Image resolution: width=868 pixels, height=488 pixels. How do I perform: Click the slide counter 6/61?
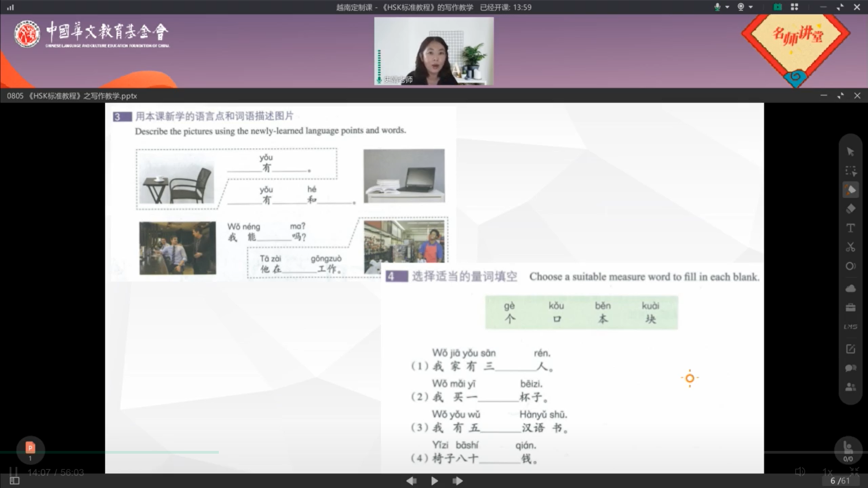[x=840, y=481]
